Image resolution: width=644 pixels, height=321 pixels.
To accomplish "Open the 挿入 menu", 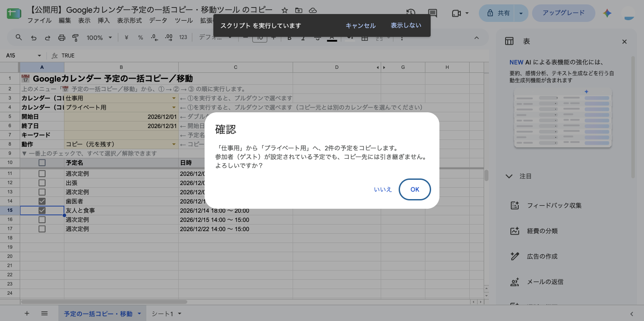I will pyautogui.click(x=104, y=20).
